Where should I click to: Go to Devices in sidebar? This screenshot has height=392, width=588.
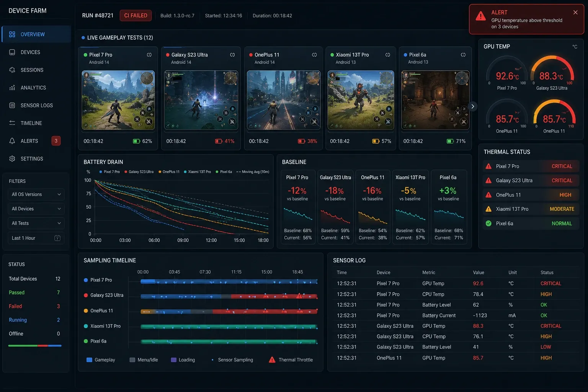coord(36,52)
